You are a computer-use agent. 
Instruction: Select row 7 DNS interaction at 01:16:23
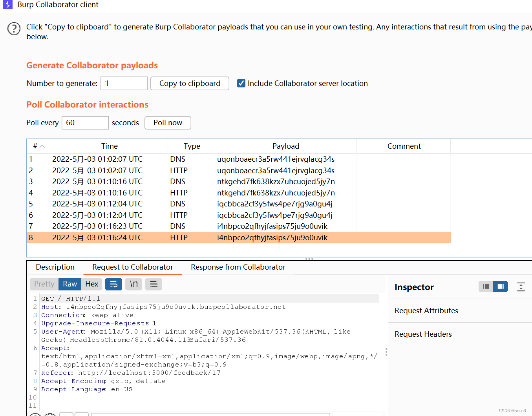[x=239, y=226]
